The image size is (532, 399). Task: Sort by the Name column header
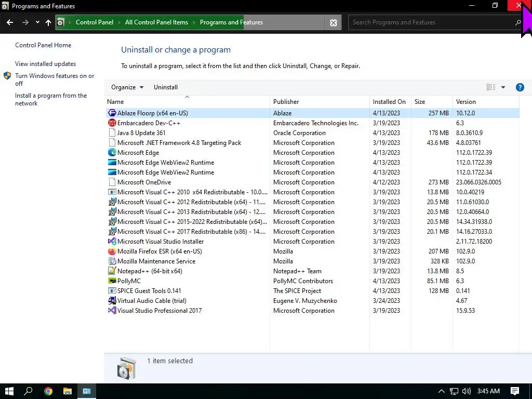[187, 102]
